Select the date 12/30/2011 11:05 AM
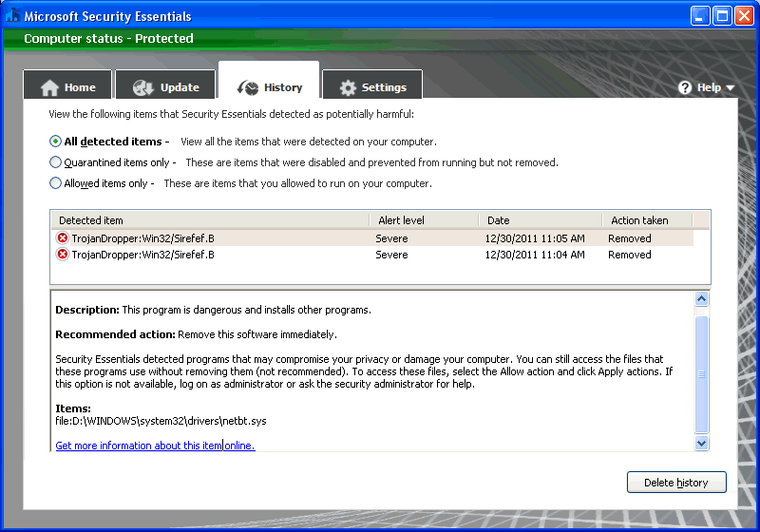The height and width of the screenshot is (532, 760). point(535,238)
